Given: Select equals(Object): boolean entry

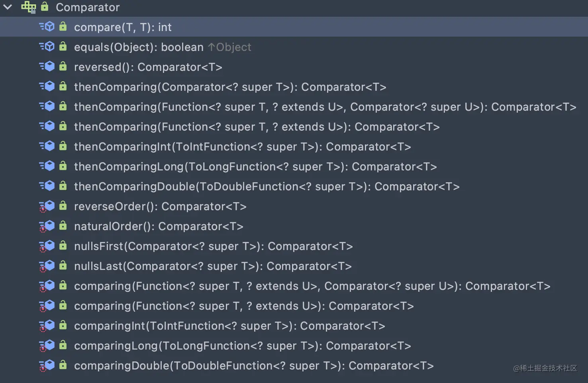Looking at the screenshot, I should [139, 47].
